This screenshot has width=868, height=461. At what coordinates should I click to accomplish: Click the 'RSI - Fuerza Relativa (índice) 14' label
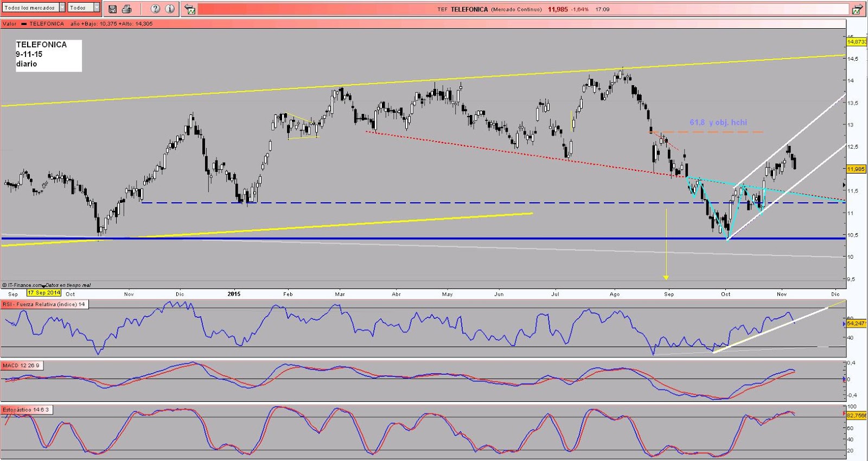point(44,304)
